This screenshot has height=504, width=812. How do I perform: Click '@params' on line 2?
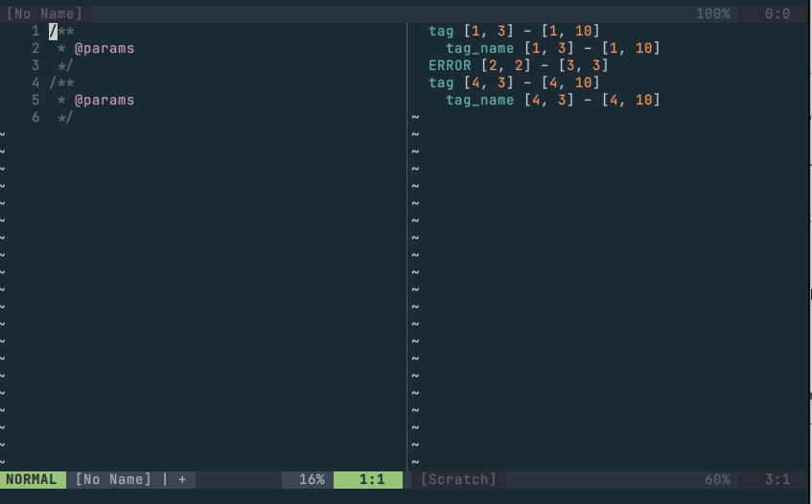104,49
